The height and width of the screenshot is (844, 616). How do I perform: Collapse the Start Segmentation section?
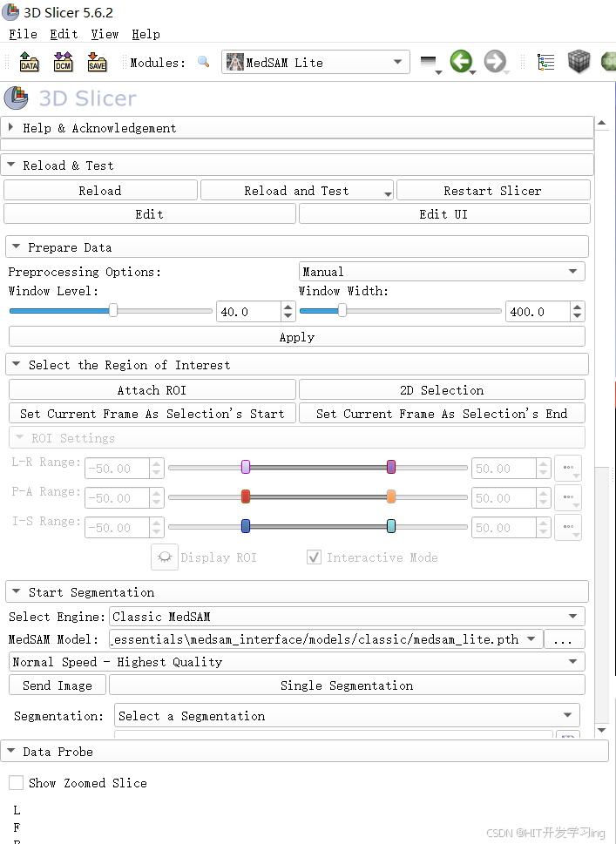(297, 592)
